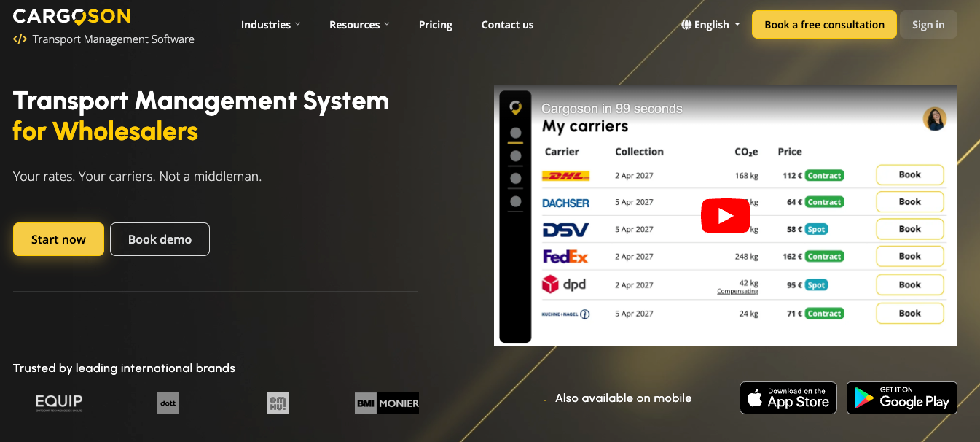Click Book button in DSV row
Viewport: 980px width, 442px height.
(x=909, y=229)
